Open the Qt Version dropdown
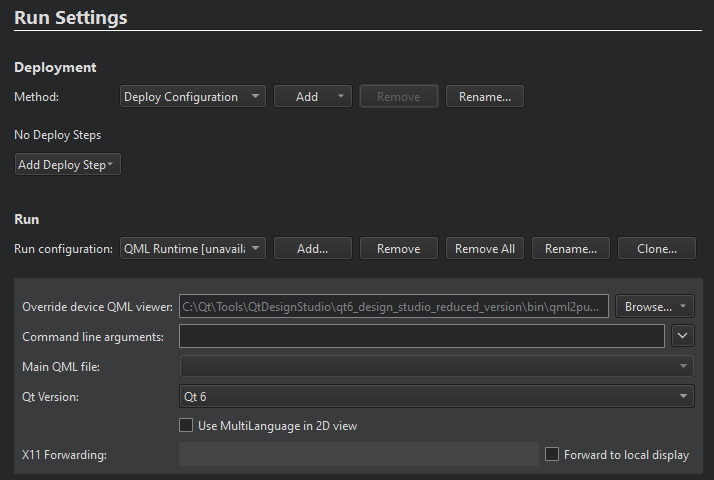This screenshot has width=714, height=480. coord(436,397)
